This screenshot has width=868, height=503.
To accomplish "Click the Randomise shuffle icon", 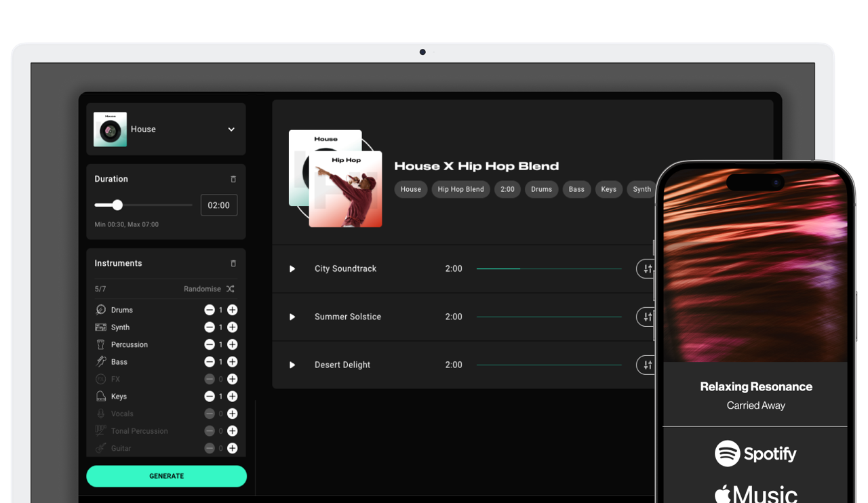I will [x=231, y=288].
